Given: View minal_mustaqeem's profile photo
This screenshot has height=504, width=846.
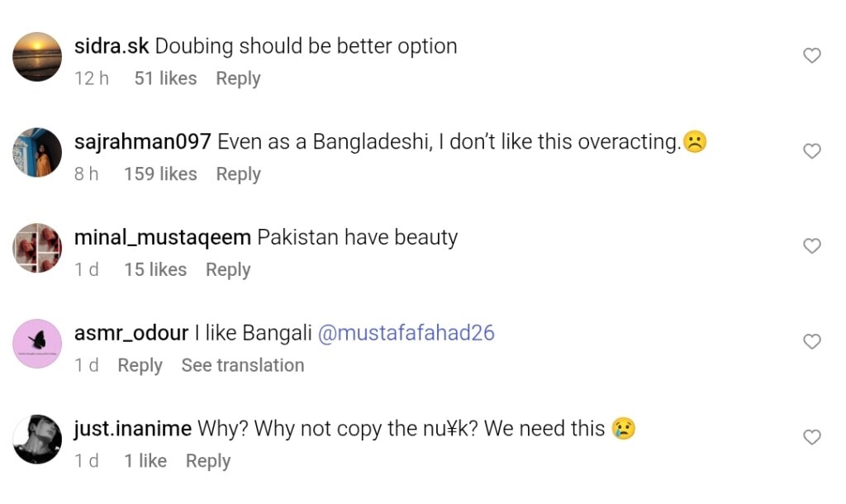Looking at the screenshot, I should [x=38, y=248].
